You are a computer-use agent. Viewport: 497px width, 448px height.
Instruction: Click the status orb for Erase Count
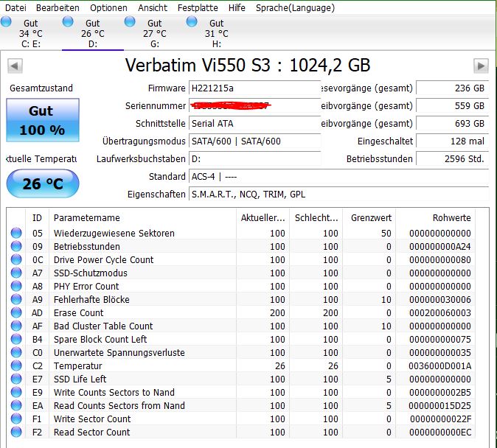coord(16,312)
